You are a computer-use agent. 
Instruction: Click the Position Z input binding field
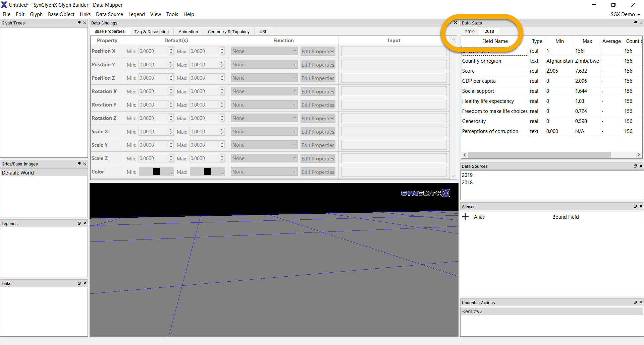(394, 78)
